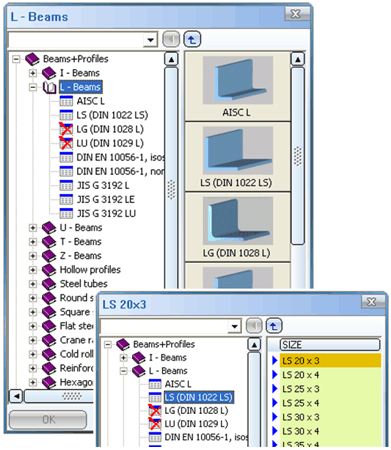Screen dimensions: 391x450
Task: Collapse L - Beams node in LS 20x3 window
Action: click(124, 371)
